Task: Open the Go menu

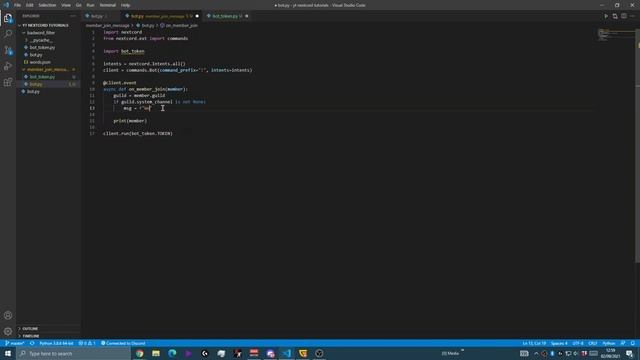Action: click(x=78, y=5)
